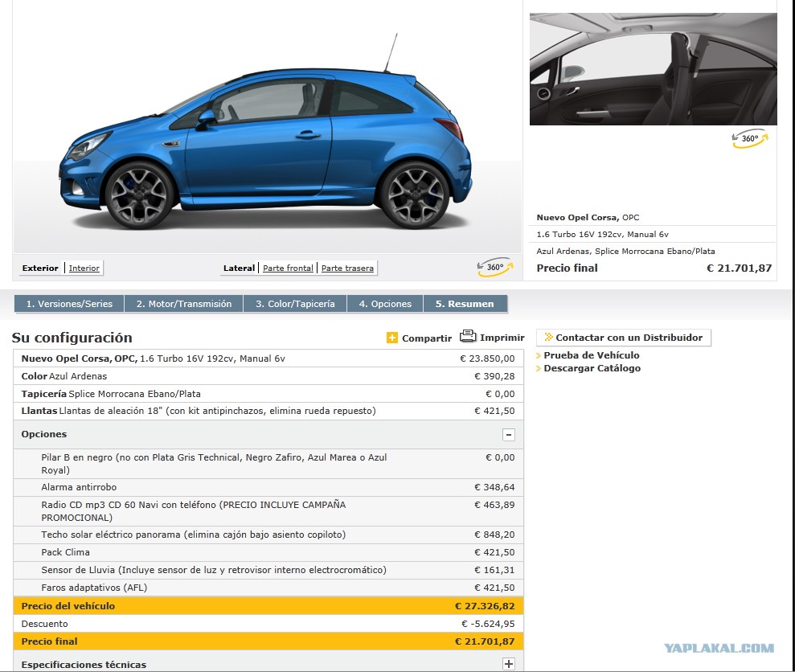Open the Descargar Catálogo link
Screen dimensions: 795x672
pos(592,368)
